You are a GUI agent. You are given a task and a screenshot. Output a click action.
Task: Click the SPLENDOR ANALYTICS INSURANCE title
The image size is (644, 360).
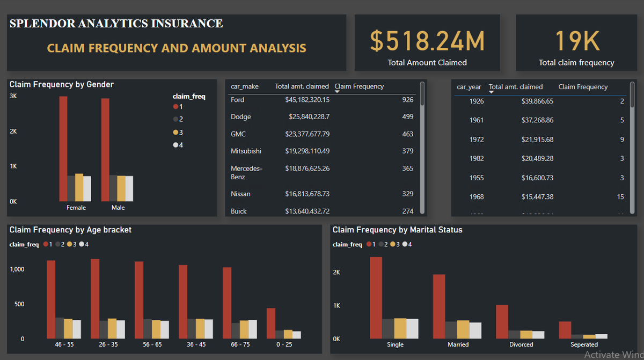tap(116, 24)
